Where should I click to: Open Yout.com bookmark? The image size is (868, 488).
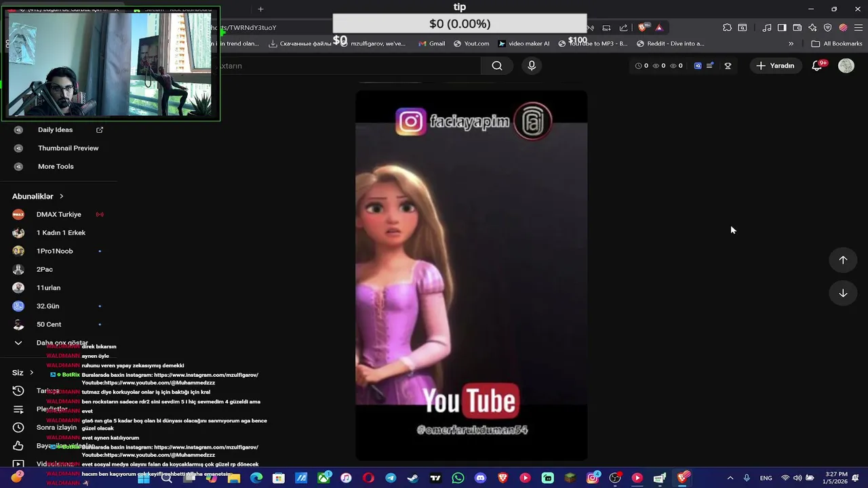pos(471,43)
